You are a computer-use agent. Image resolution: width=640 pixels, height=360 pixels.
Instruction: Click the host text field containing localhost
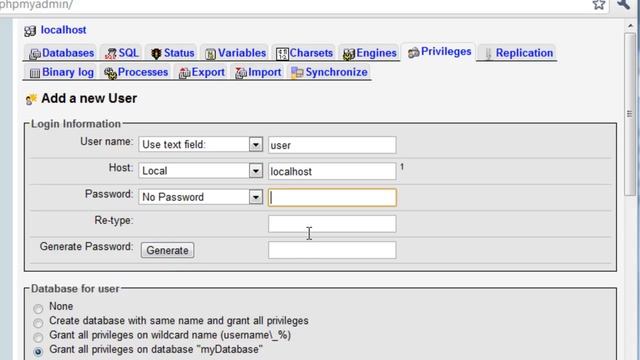pyautogui.click(x=332, y=171)
